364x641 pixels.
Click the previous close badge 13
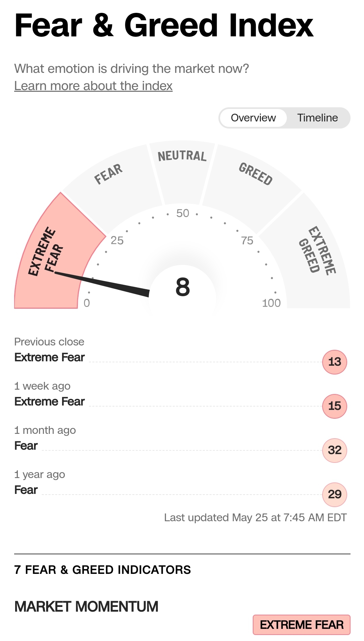point(334,362)
